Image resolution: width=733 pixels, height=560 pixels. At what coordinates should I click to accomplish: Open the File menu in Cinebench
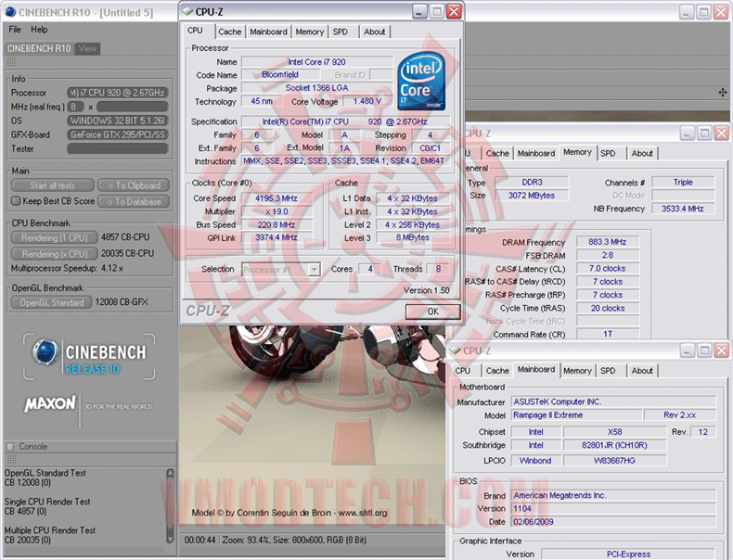[x=15, y=30]
